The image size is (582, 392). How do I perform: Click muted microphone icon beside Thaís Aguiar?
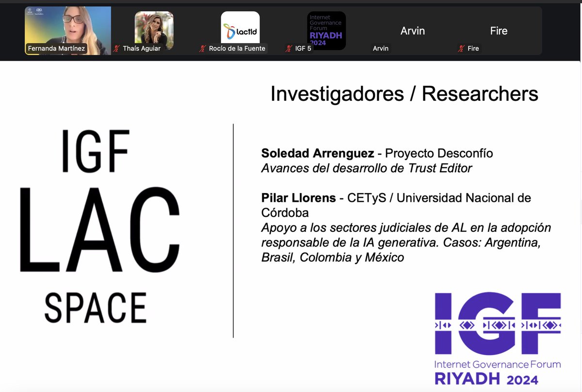pos(116,49)
